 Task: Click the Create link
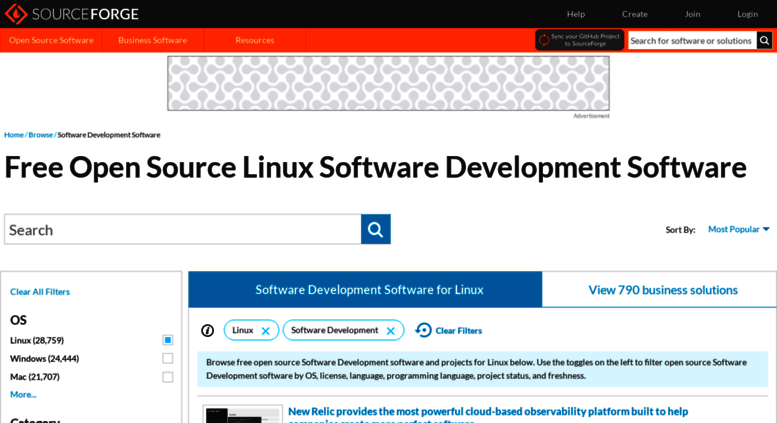[x=635, y=14]
